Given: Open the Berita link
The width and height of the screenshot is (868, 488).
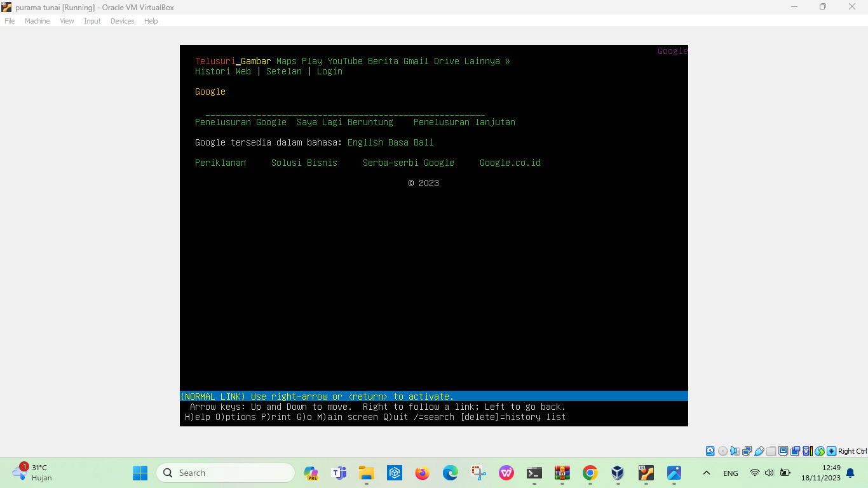Looking at the screenshot, I should click(x=383, y=61).
